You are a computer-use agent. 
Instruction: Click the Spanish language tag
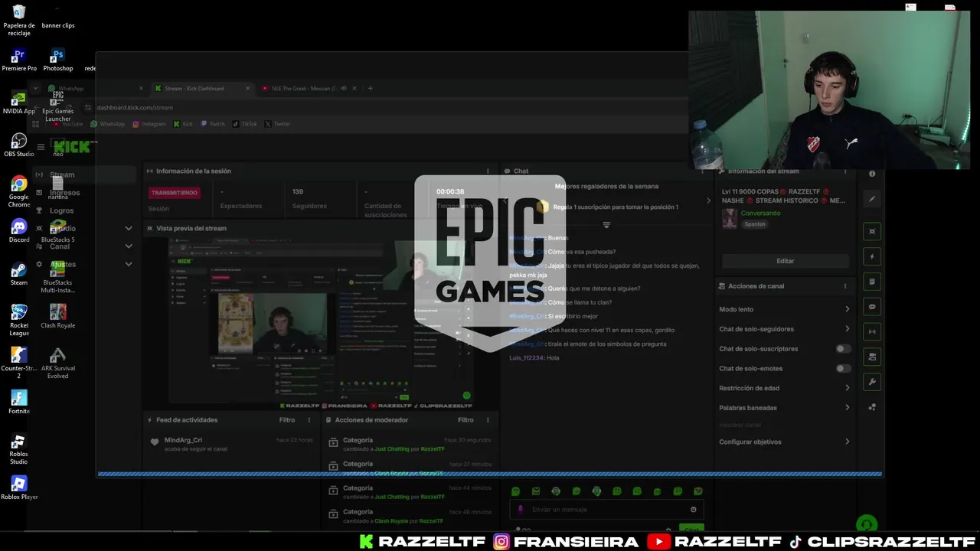756,224
